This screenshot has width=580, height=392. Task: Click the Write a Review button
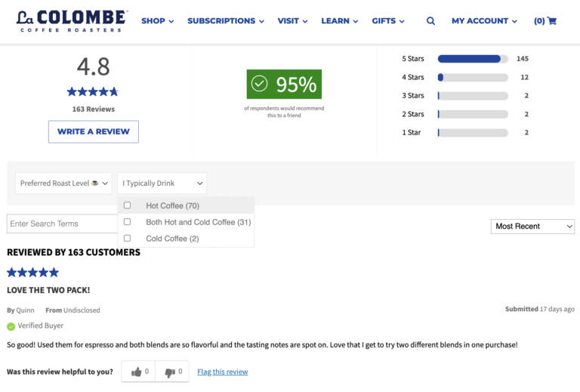pos(94,131)
